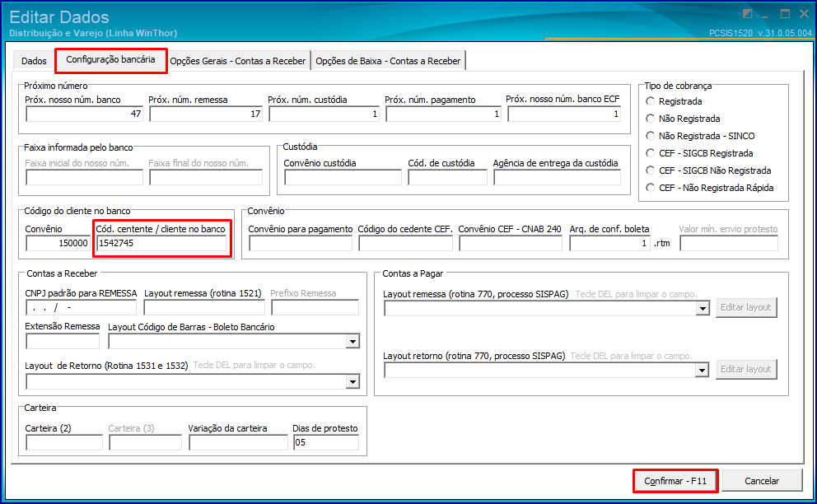Focus the Carteira (3) field
The height and width of the screenshot is (504, 817).
146,442
